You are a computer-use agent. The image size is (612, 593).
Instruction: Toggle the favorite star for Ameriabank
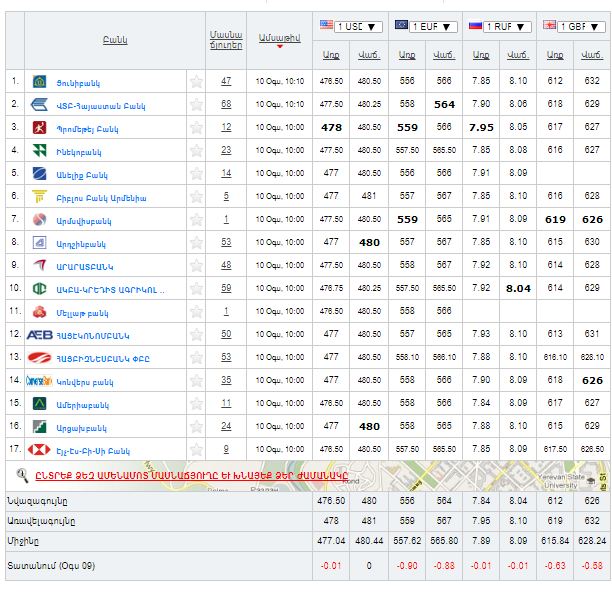coord(196,403)
